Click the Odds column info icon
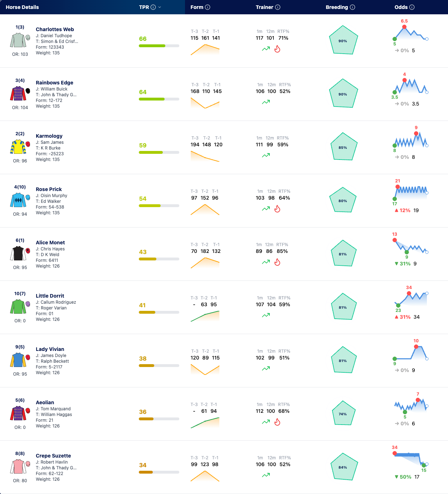448x494 pixels. point(412,7)
